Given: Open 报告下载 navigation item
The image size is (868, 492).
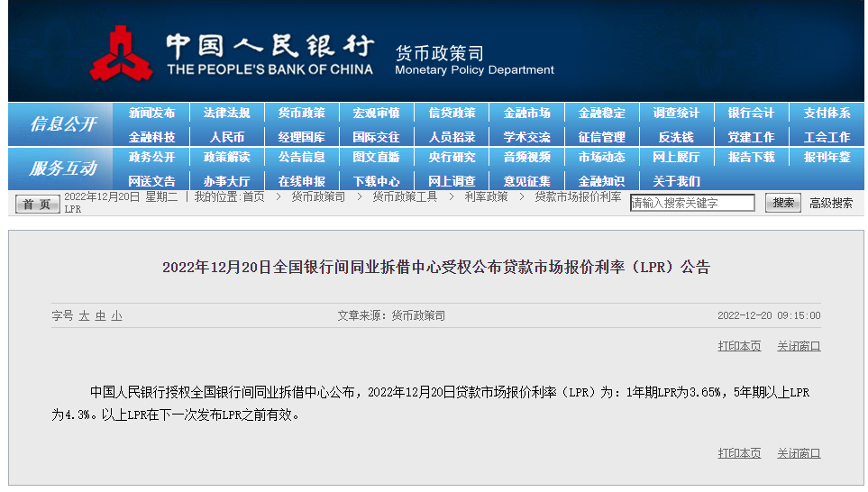Looking at the screenshot, I should (x=751, y=157).
